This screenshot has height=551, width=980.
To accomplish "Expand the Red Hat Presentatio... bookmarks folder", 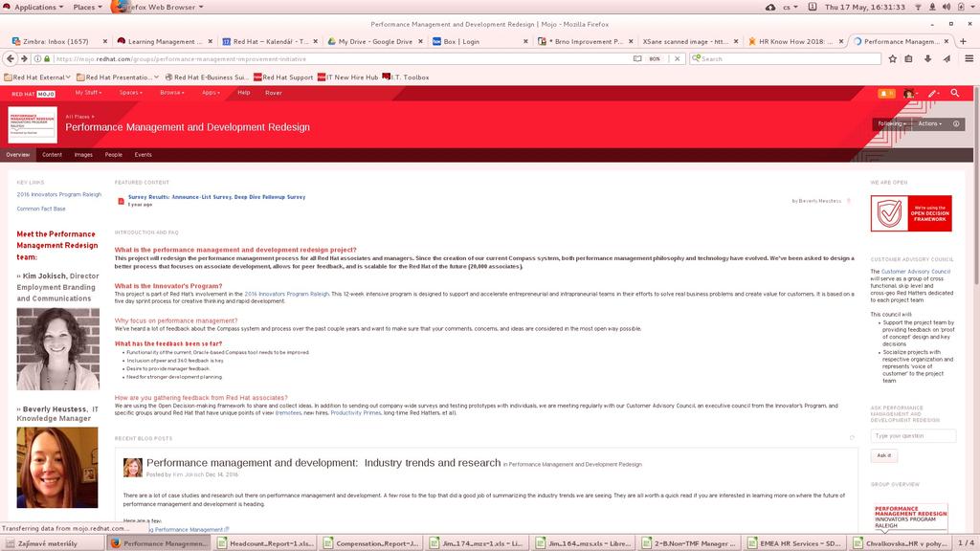I will pos(118,77).
